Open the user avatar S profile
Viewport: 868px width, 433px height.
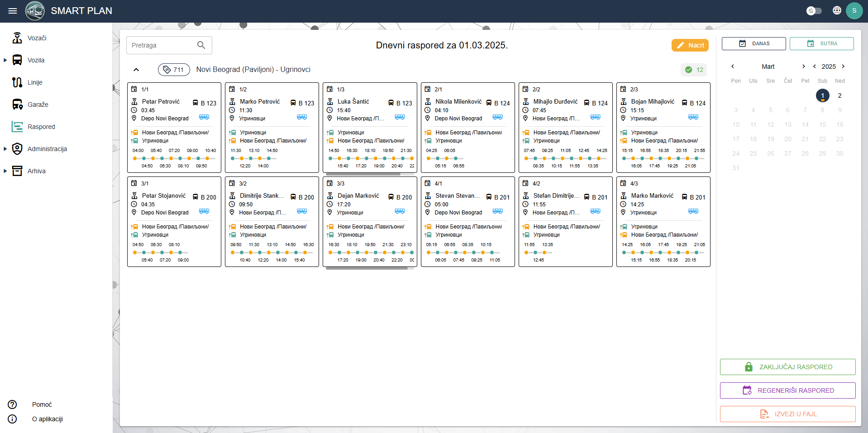[x=854, y=10]
